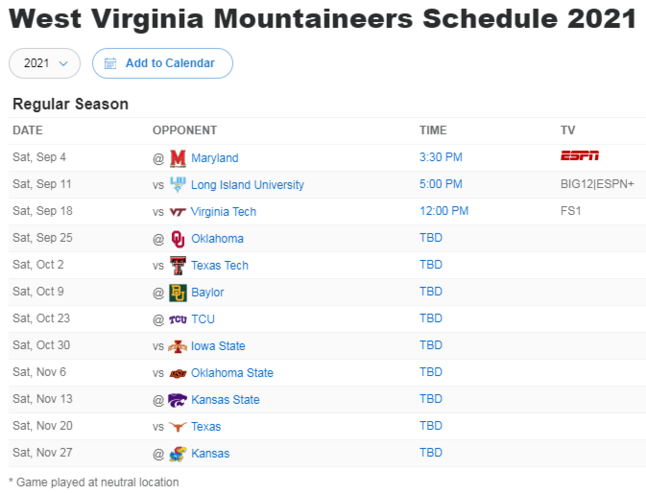The image size is (646, 493).
Task: Open the TCU team link
Action: pyautogui.click(x=203, y=319)
